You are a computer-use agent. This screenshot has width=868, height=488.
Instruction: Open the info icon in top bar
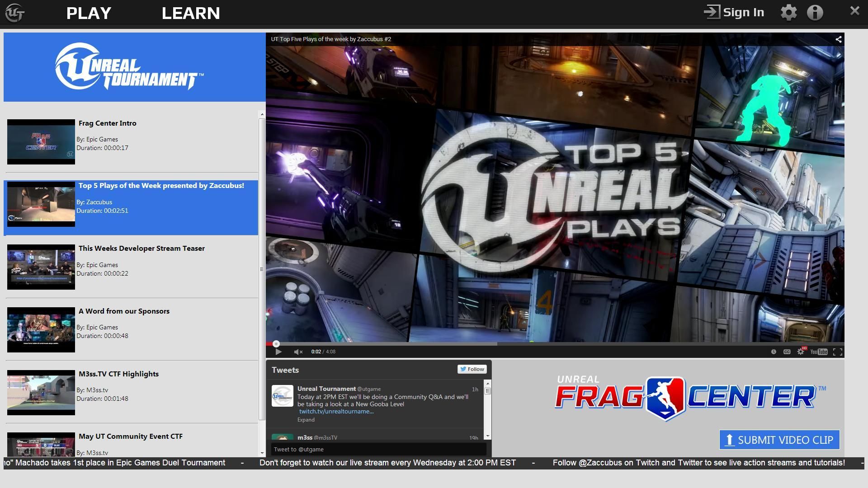(815, 12)
